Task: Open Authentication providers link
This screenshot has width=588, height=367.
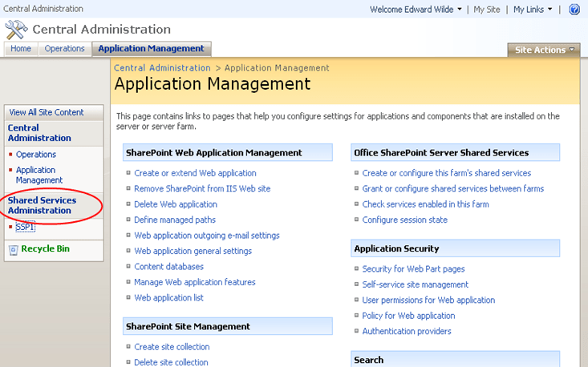Action: tap(407, 332)
